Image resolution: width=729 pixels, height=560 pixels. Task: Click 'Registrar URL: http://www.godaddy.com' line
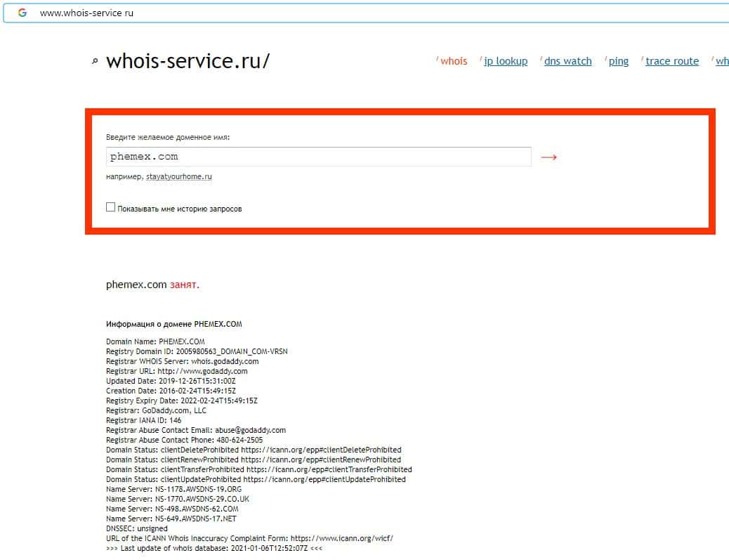[x=177, y=371]
